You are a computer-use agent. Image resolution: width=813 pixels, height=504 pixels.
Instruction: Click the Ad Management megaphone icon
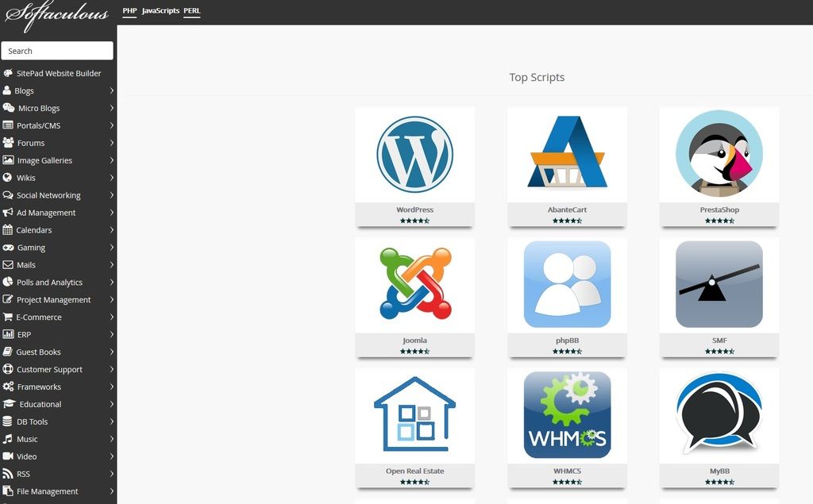(8, 213)
